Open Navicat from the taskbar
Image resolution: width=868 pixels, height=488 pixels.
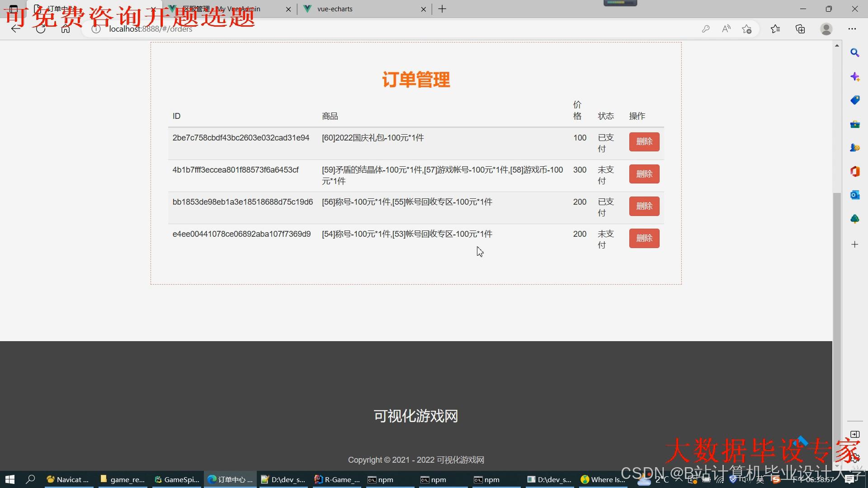pos(68,479)
